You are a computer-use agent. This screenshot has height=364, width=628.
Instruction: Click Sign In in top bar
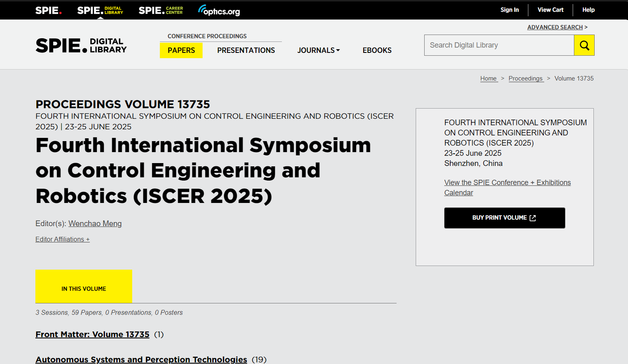tap(509, 10)
